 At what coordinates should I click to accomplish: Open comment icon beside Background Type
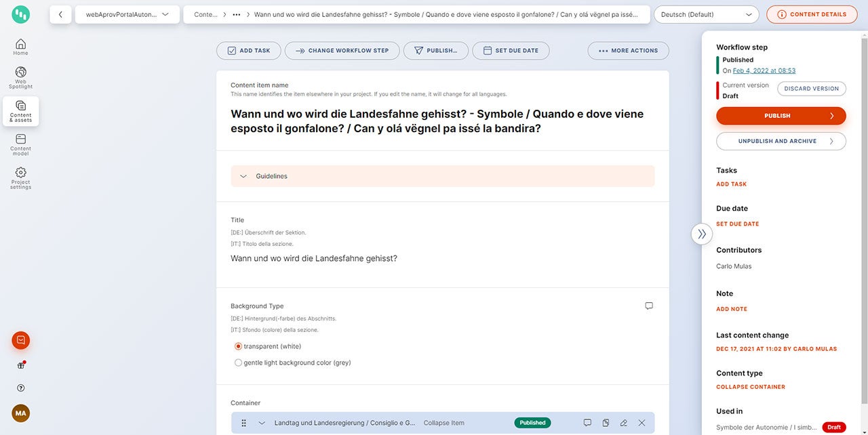pyautogui.click(x=649, y=306)
